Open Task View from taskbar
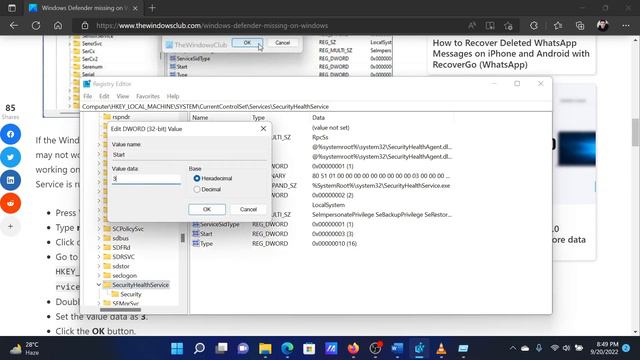The width and height of the screenshot is (640, 360). 221,348
